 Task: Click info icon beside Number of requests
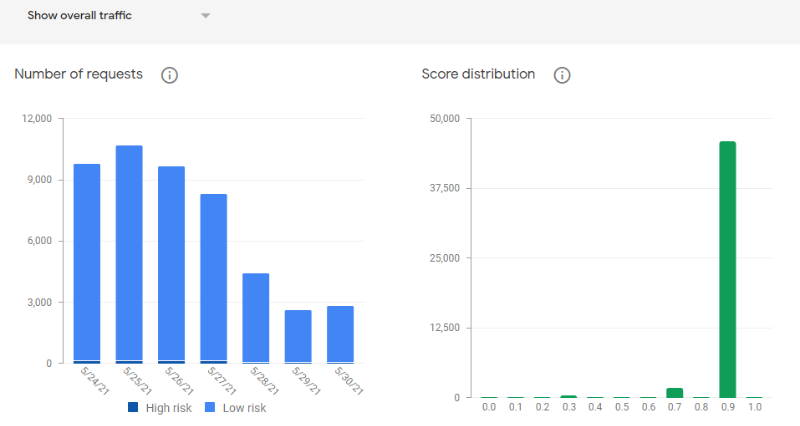pos(169,75)
